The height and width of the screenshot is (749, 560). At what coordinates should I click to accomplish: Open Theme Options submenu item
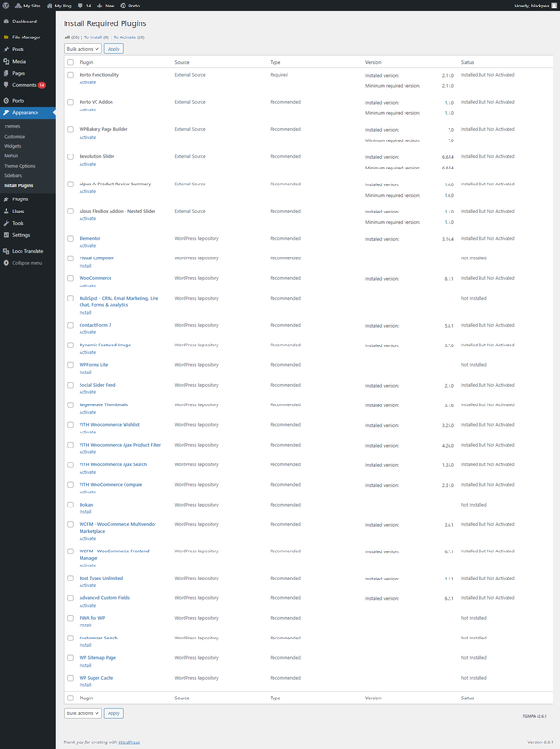pyautogui.click(x=20, y=166)
